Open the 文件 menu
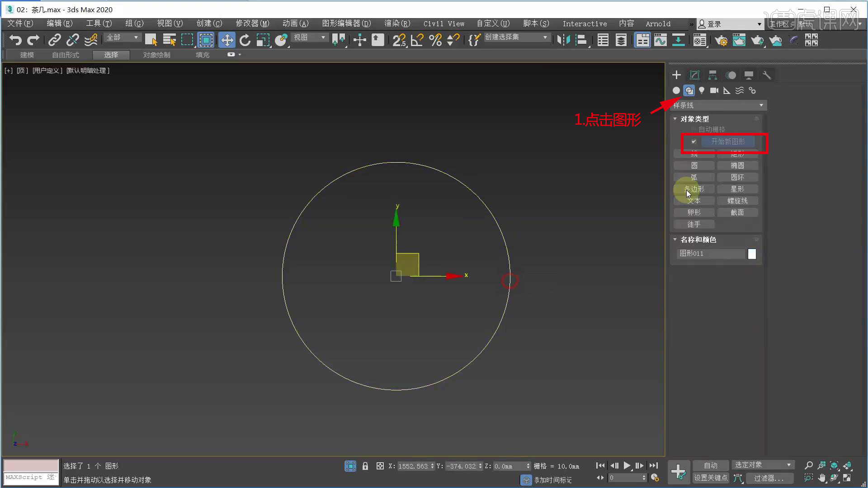 click(20, 23)
